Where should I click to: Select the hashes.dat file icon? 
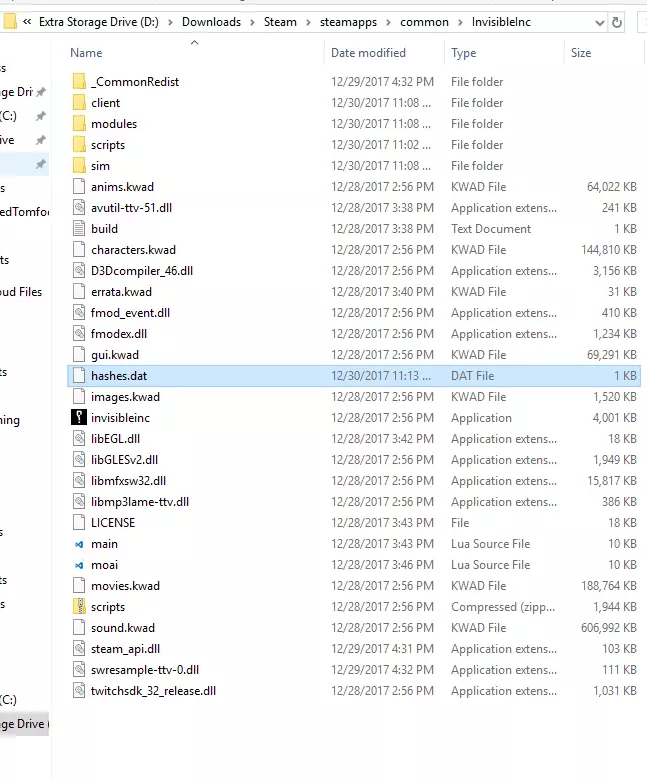point(79,376)
